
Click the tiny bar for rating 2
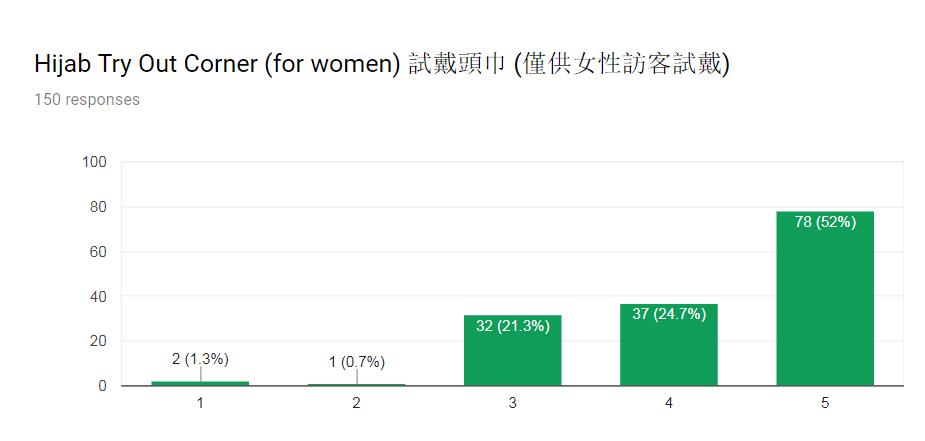(356, 384)
